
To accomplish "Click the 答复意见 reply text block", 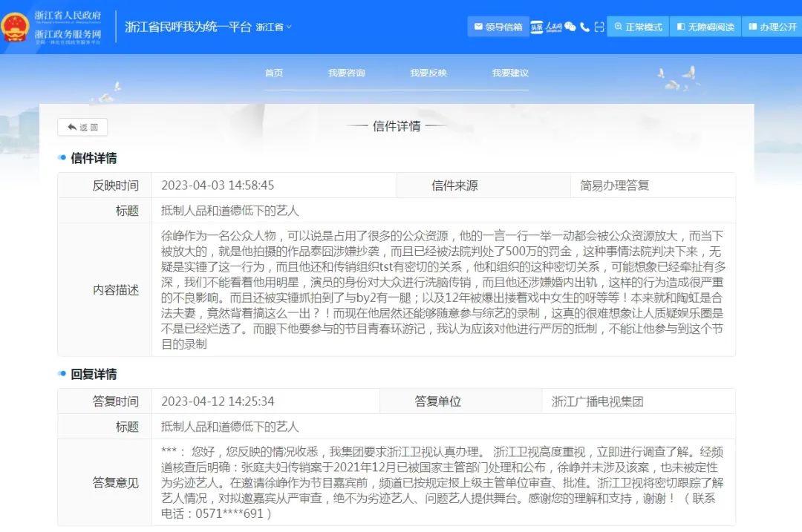I will 443,482.
